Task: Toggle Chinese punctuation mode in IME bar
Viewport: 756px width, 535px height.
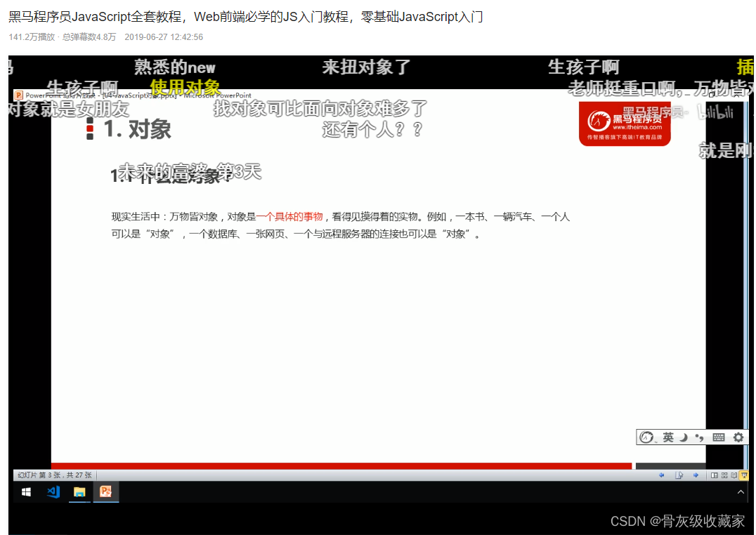Action: tap(699, 438)
